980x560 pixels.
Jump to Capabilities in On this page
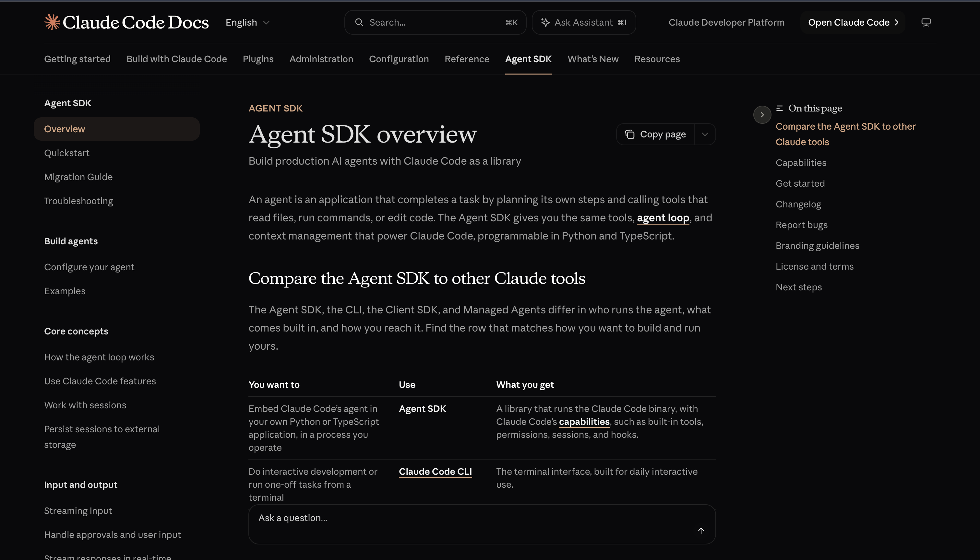pyautogui.click(x=801, y=163)
